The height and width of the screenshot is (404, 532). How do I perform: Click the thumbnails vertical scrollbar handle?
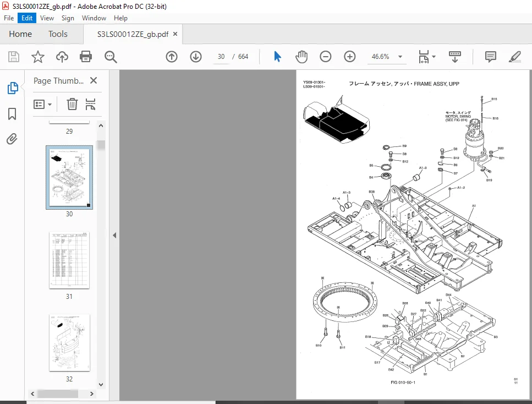coord(101,145)
